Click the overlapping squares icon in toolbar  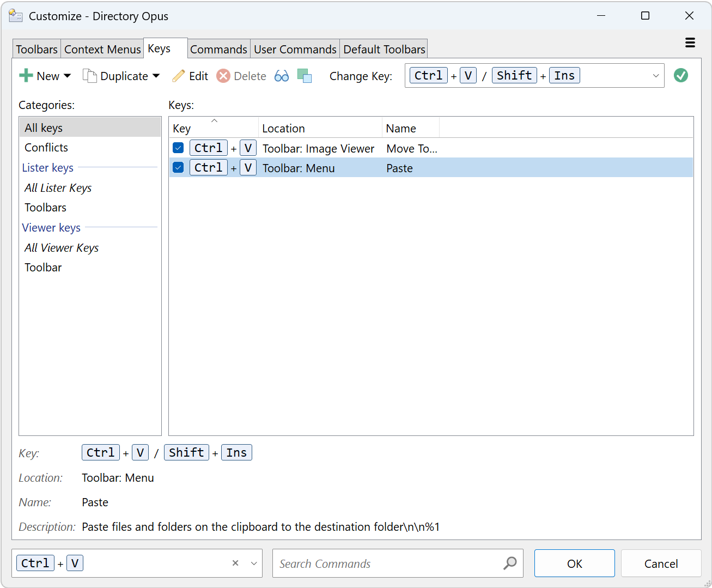305,76
